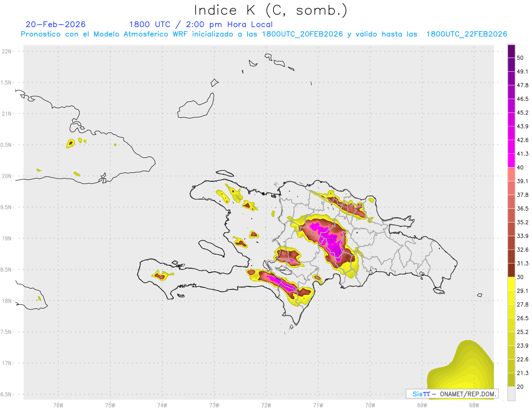
Task: Click the colorbar value "37.8"
Action: pos(523,195)
